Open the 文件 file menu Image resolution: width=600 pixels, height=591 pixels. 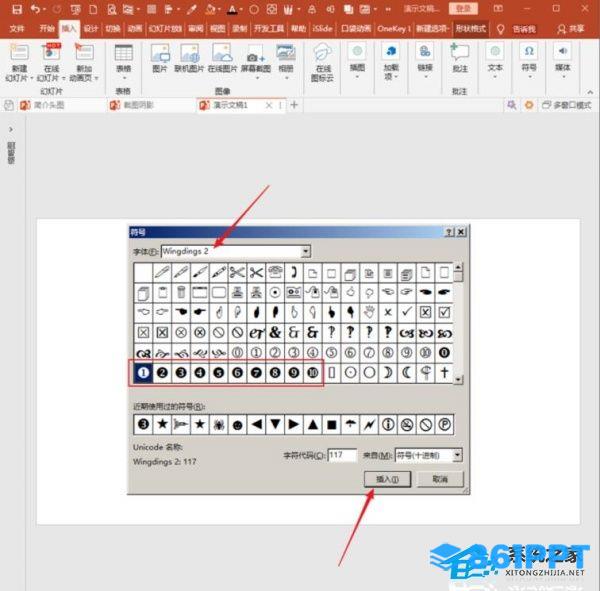[x=17, y=29]
